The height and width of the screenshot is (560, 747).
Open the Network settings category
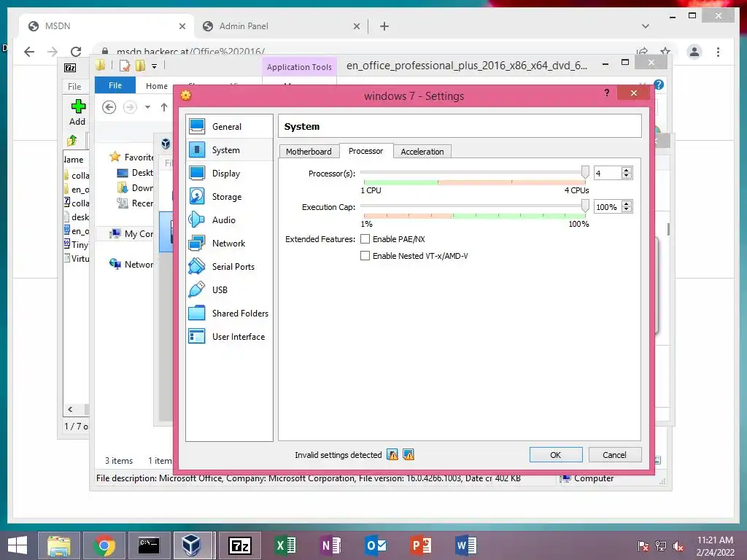pyautogui.click(x=229, y=244)
